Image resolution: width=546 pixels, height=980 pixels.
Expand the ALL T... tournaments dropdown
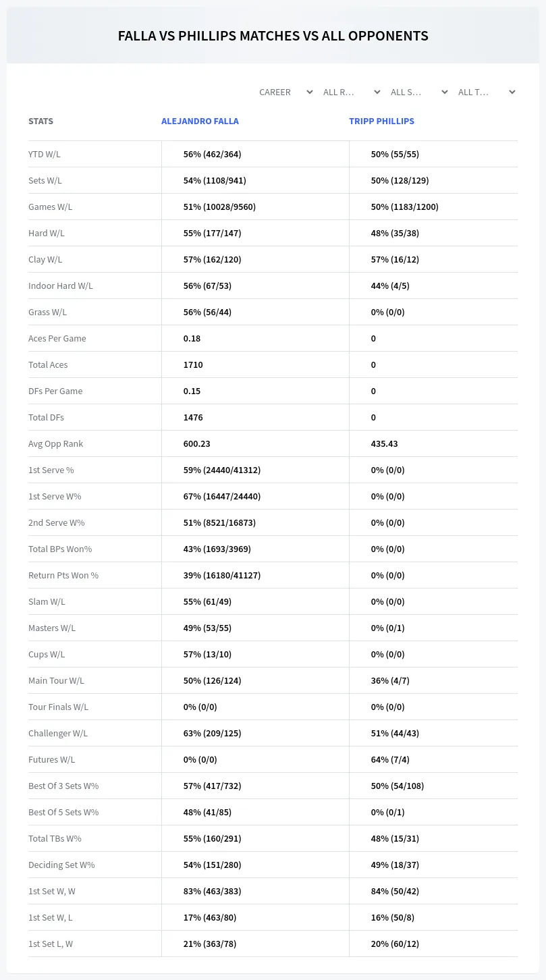pyautogui.click(x=487, y=92)
